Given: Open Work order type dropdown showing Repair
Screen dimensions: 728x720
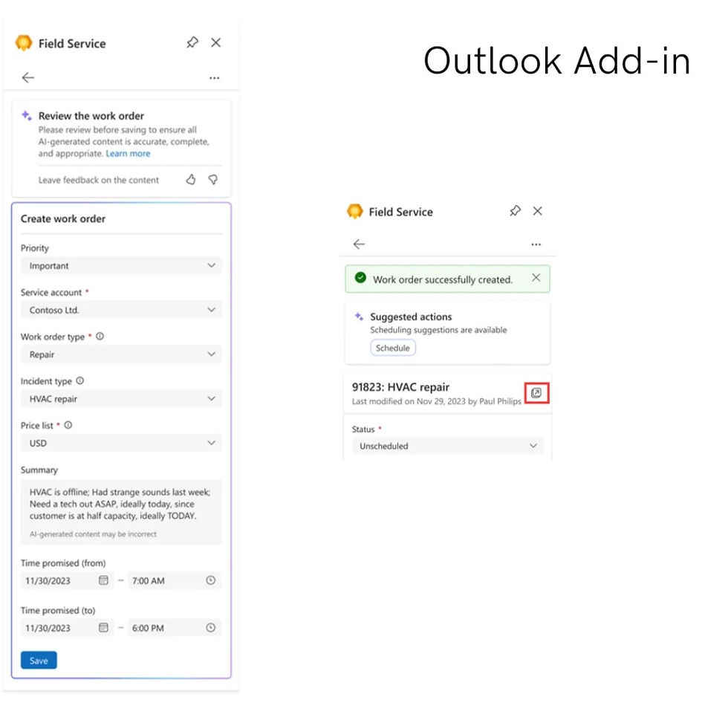Looking at the screenshot, I should click(120, 354).
